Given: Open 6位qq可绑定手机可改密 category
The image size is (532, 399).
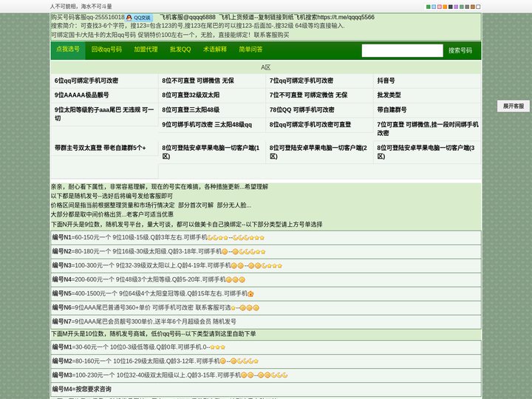Looking at the screenshot, I should [86, 81].
